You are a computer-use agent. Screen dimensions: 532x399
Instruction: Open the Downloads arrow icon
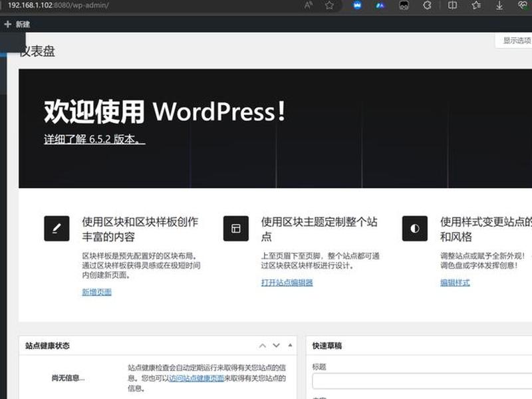pyautogui.click(x=499, y=5)
